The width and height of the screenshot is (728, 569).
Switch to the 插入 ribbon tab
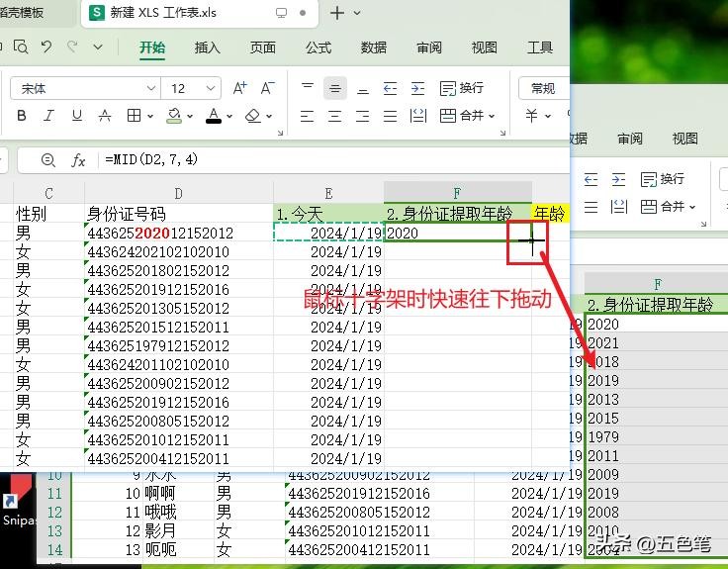pos(207,47)
